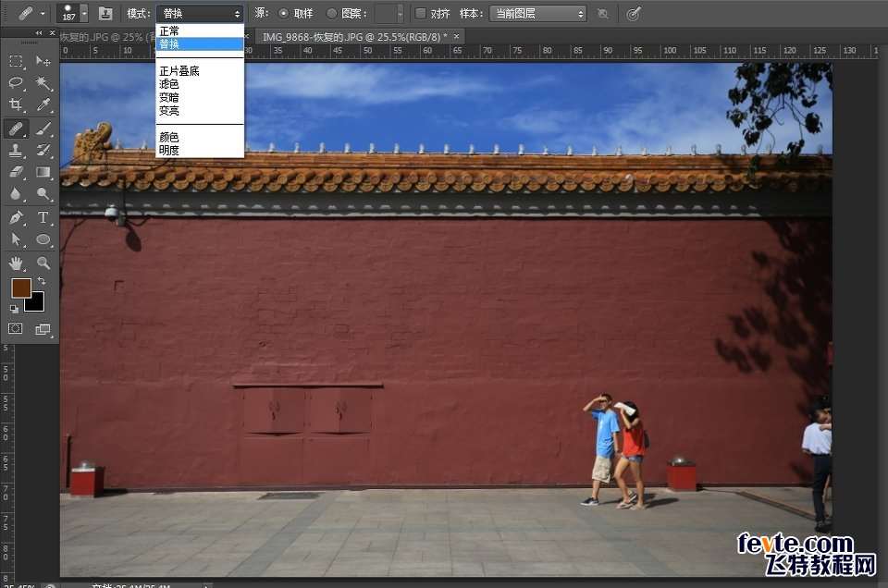Screen dimensions: 888x588
Task: Reset to default foreground and background colors
Action: [14, 309]
